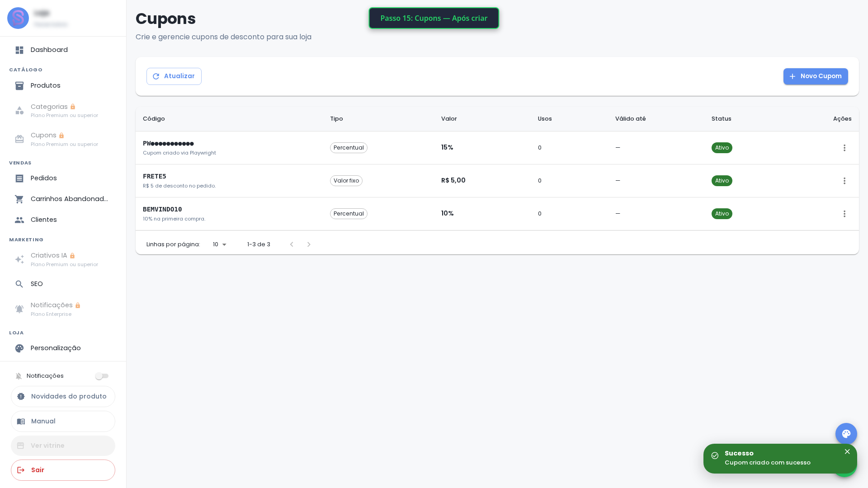
Task: Open Carrinhos Abandonados page
Action: tap(63, 199)
